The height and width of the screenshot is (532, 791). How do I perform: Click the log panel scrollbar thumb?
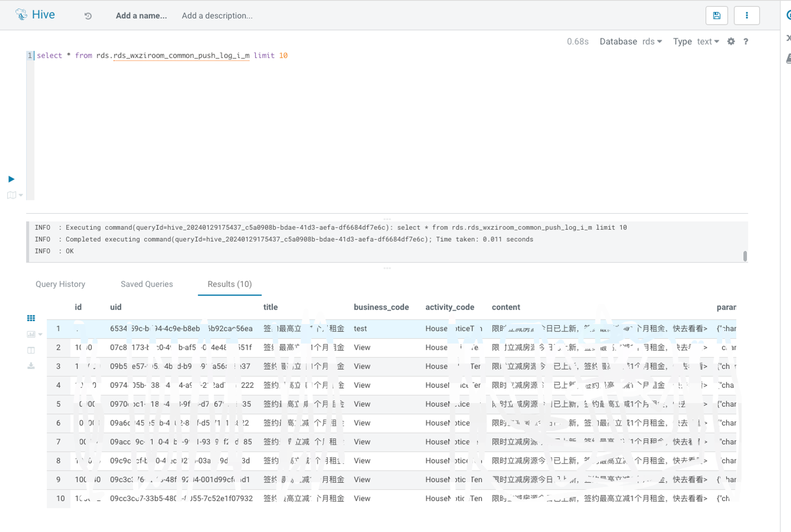click(745, 256)
